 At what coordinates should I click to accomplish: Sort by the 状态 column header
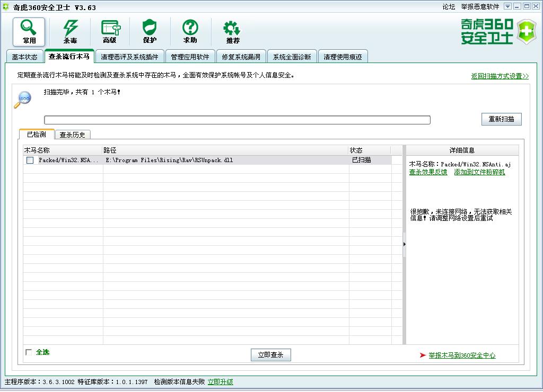pyautogui.click(x=370, y=150)
